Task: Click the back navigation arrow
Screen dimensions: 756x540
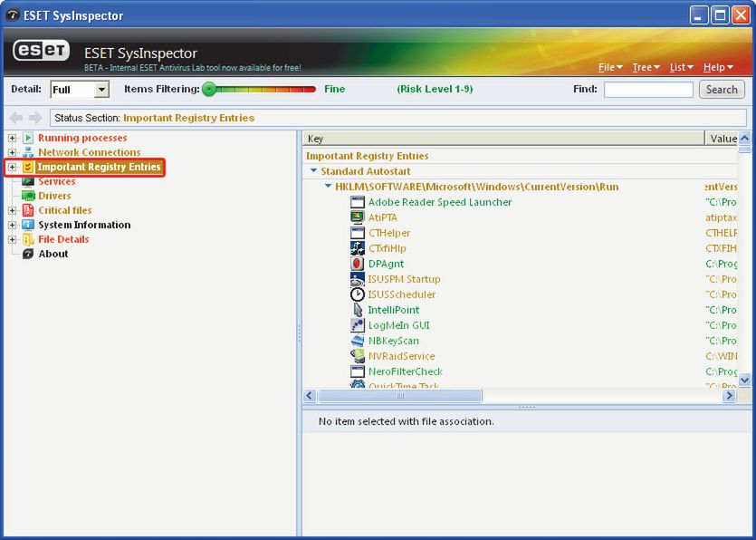Action: (16, 118)
